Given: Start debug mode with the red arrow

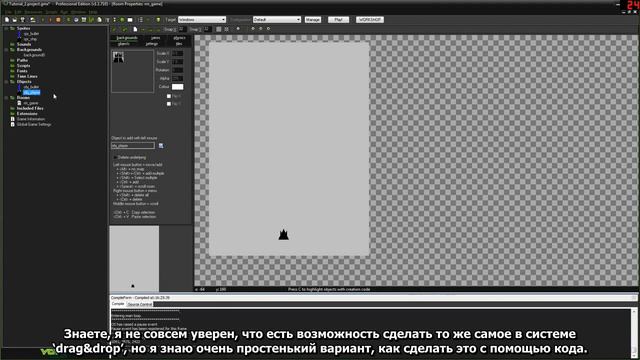Looking at the screenshot, I should pyautogui.click(x=51, y=20).
